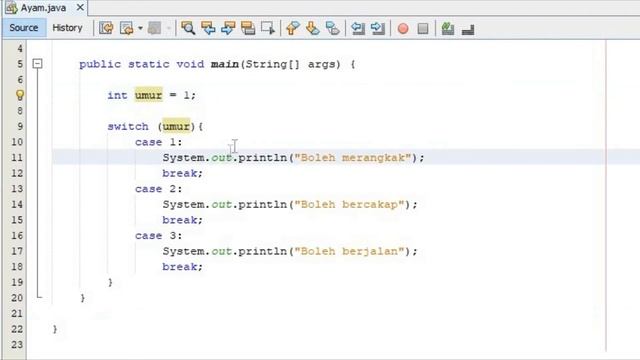Go to the previous bookmark
Image resolution: width=640 pixels, height=360 pixels.
[292, 28]
